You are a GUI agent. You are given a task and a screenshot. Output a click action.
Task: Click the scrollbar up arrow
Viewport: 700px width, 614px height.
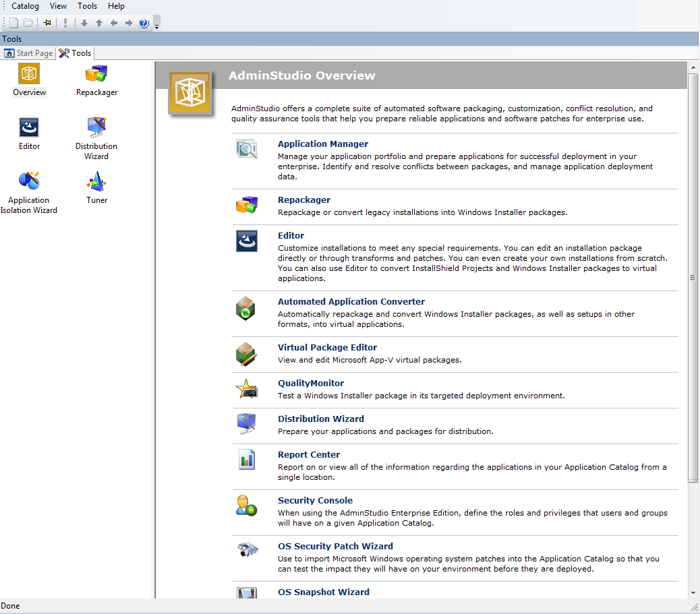click(693, 67)
